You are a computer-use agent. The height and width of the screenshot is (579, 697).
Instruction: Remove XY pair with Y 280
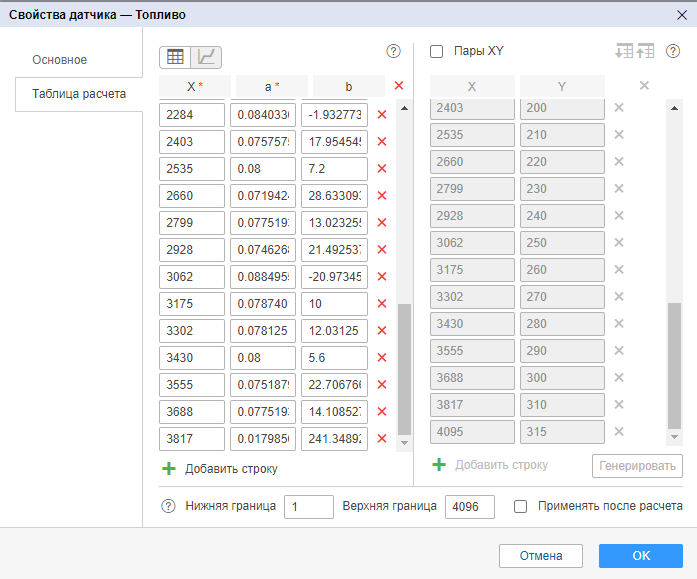point(619,323)
